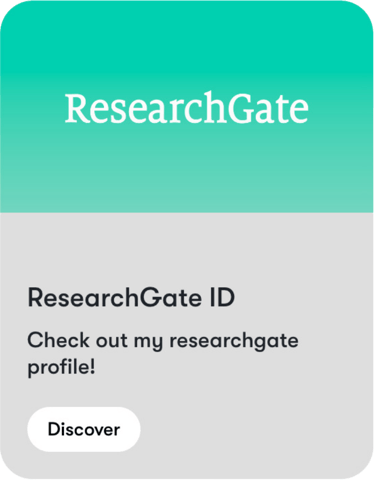Click 'researchgate' word in the description line

[234, 342]
